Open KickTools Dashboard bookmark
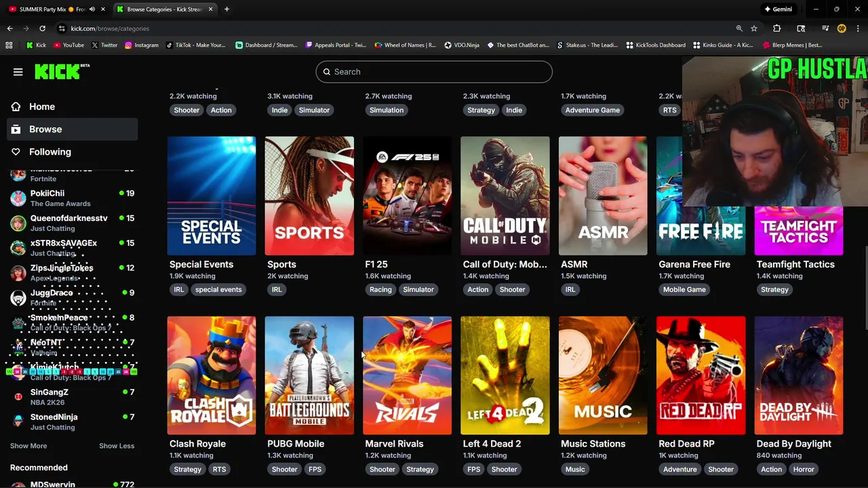 point(656,45)
